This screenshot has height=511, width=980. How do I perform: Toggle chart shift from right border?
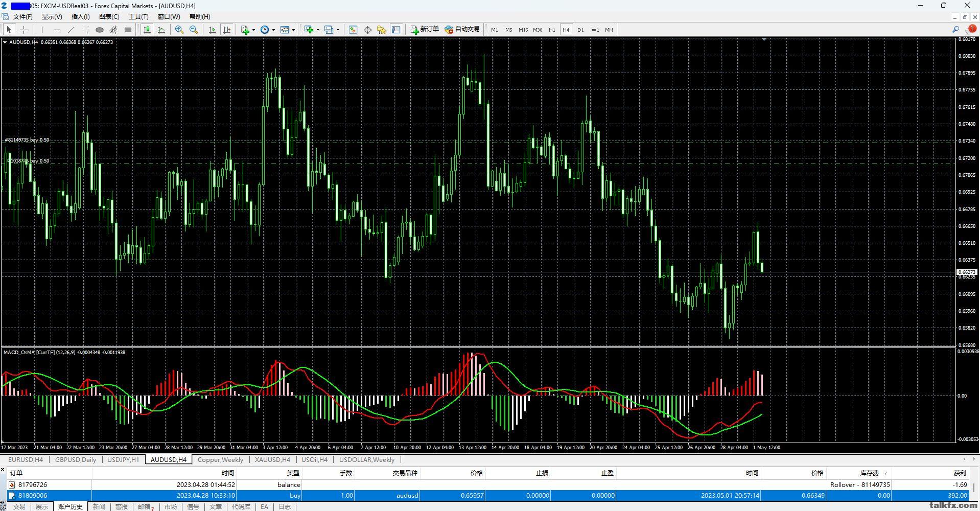tap(227, 30)
